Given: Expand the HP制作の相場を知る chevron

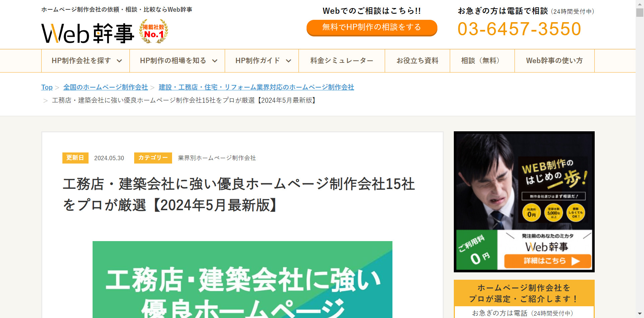Looking at the screenshot, I should 215,61.
